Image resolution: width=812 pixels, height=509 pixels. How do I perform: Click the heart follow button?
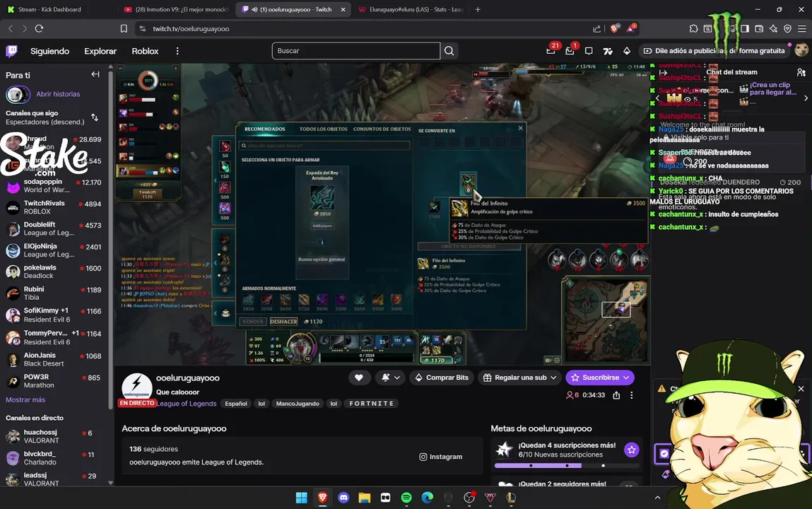(x=358, y=378)
